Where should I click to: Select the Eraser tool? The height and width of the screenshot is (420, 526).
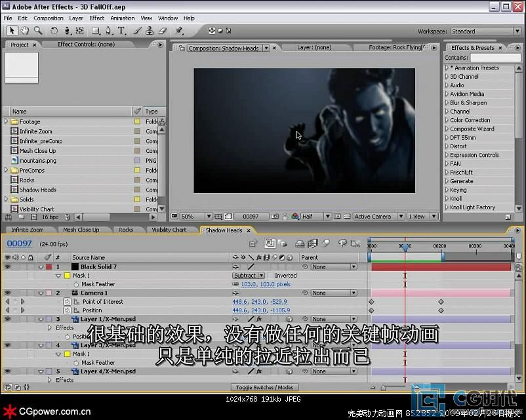(x=163, y=31)
